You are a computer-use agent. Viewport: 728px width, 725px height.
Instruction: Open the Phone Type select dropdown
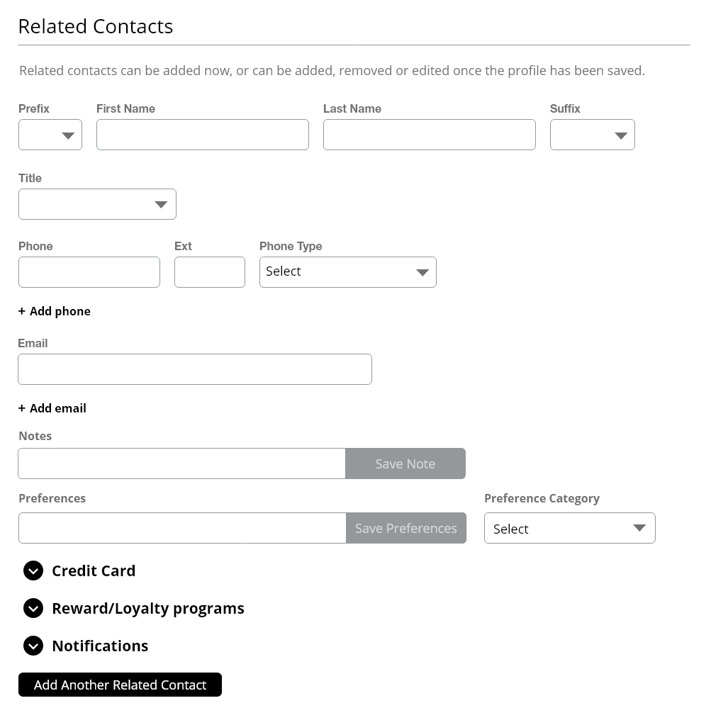tap(347, 272)
